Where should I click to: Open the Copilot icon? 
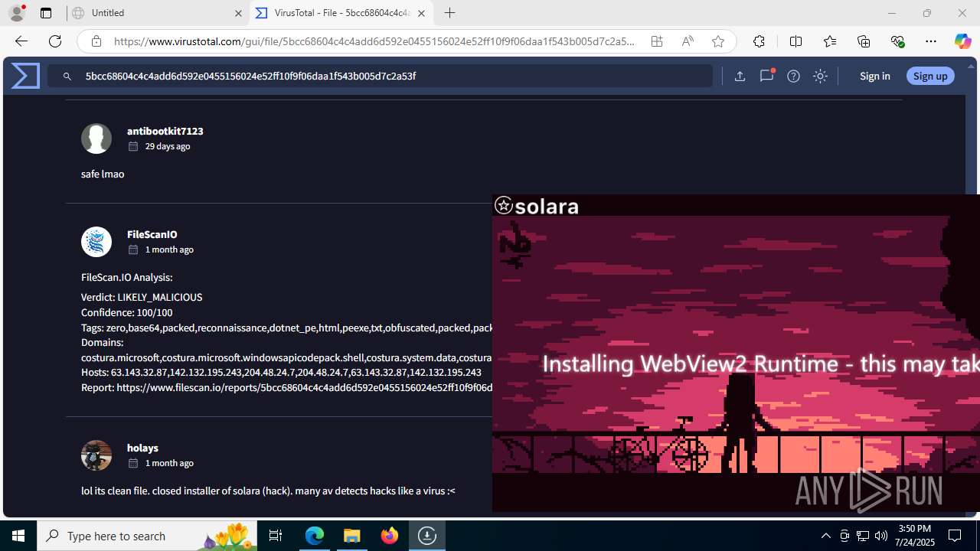(x=962, y=41)
